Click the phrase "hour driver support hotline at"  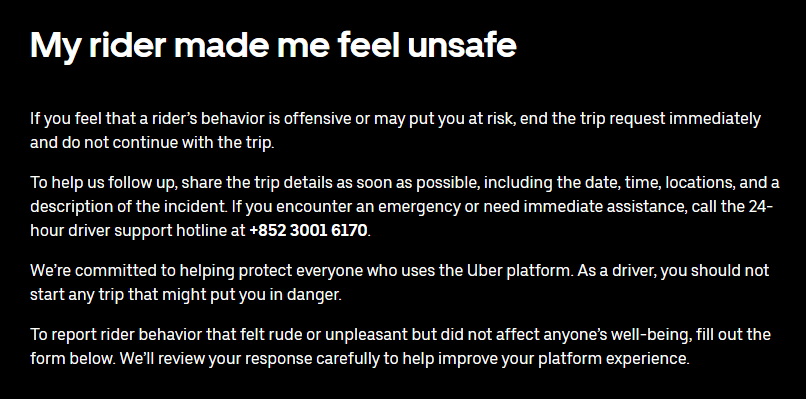[x=138, y=230]
